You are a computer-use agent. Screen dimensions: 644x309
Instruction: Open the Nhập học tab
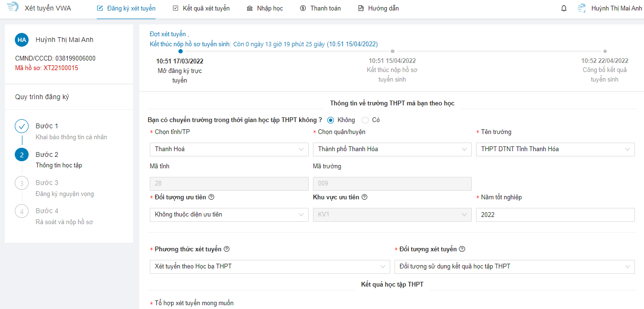pos(265,8)
